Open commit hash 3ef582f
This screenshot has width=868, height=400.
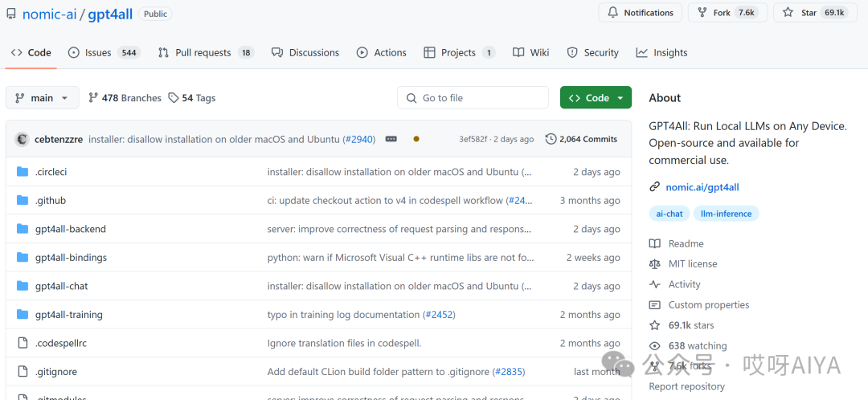(473, 140)
